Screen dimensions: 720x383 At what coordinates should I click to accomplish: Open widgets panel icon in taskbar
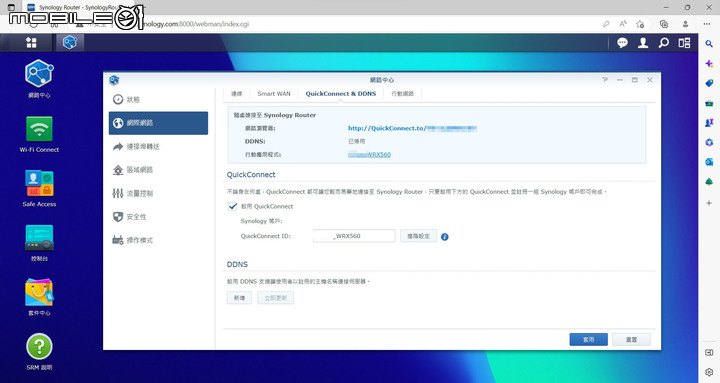[x=684, y=43]
